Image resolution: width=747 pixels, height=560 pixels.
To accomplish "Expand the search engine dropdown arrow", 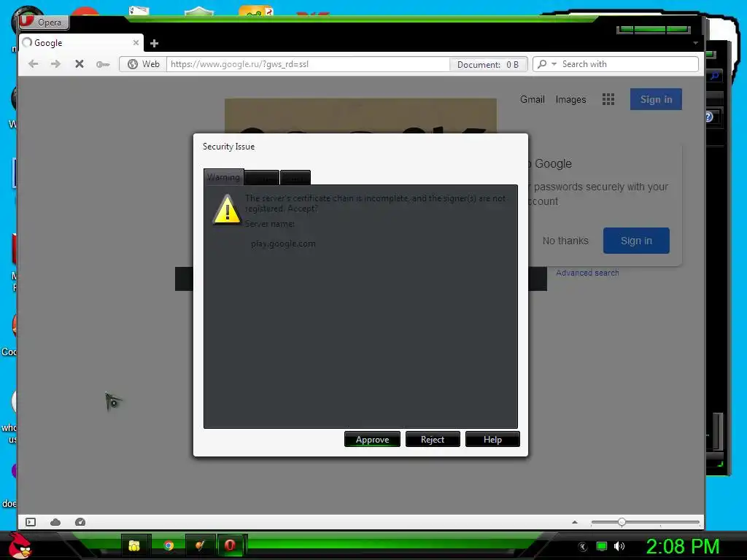I will pos(554,64).
